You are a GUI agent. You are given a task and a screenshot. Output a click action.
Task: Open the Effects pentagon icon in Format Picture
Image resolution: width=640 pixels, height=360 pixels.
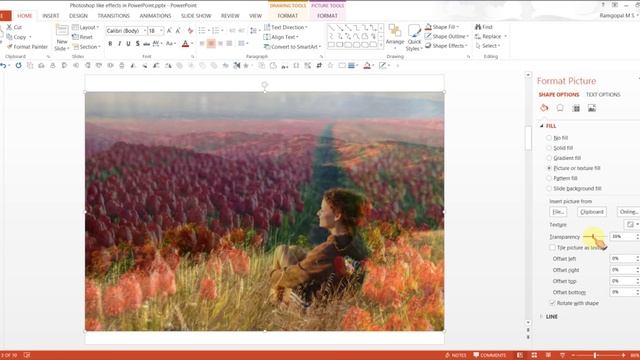560,108
